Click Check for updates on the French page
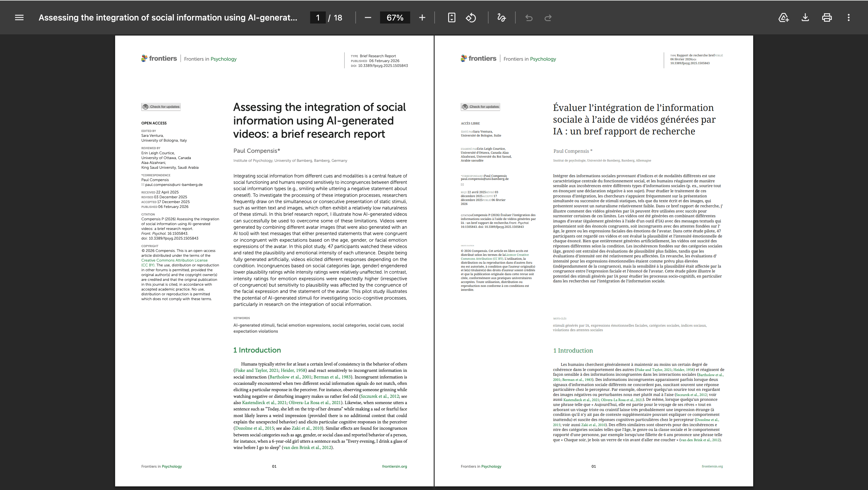 pos(480,107)
